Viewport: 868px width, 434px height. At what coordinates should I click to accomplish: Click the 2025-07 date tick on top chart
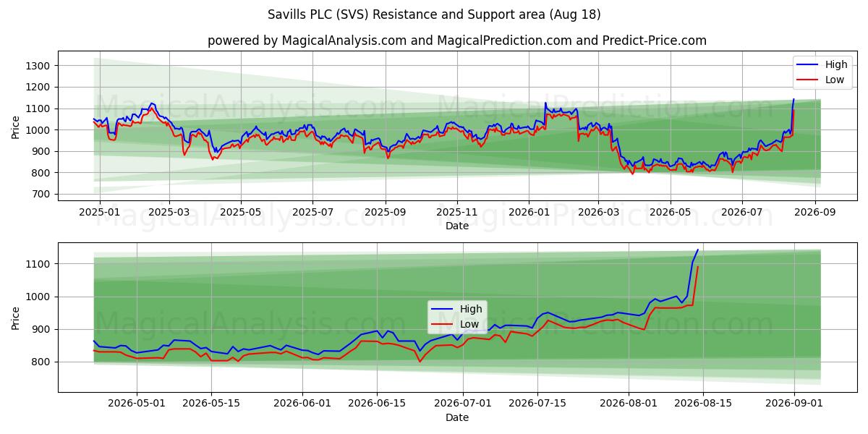[312, 213]
